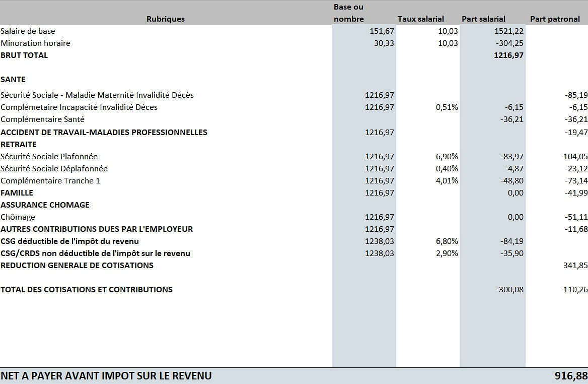
Task: Click 'Sécurité Sociale - Maladie Maternité Invalidité Décès'
Action: [x=97, y=95]
